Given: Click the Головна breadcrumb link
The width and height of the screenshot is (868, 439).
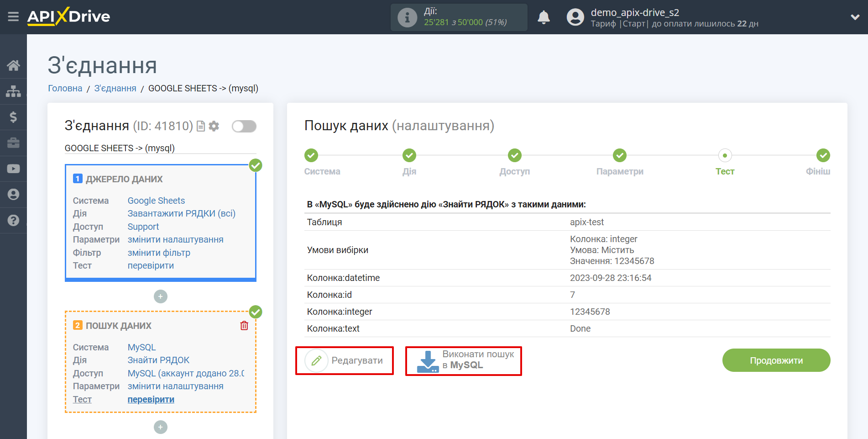Looking at the screenshot, I should coord(65,88).
